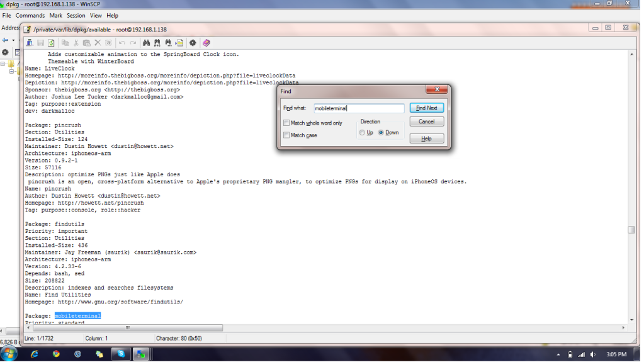The image size is (644, 362).
Task: Close the Find dialog with red X
Action: [437, 89]
